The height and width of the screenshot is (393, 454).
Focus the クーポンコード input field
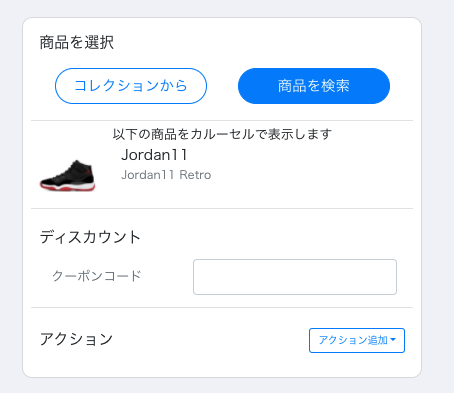point(295,277)
